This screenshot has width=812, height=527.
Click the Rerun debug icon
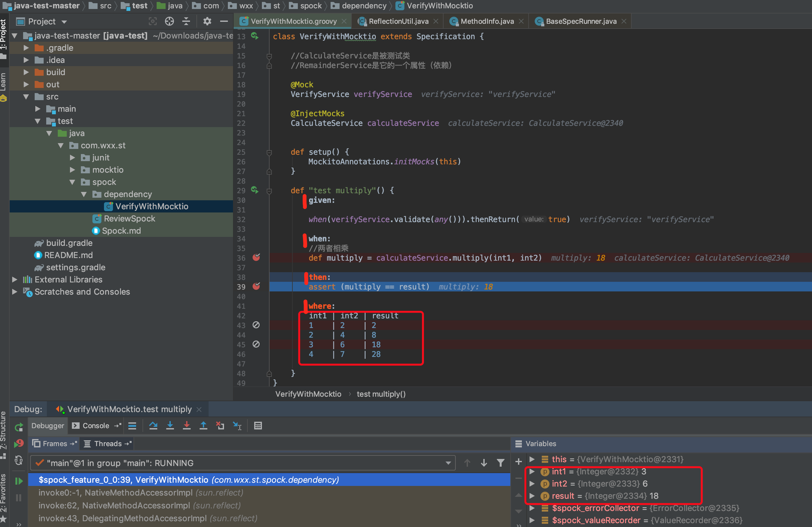click(19, 427)
